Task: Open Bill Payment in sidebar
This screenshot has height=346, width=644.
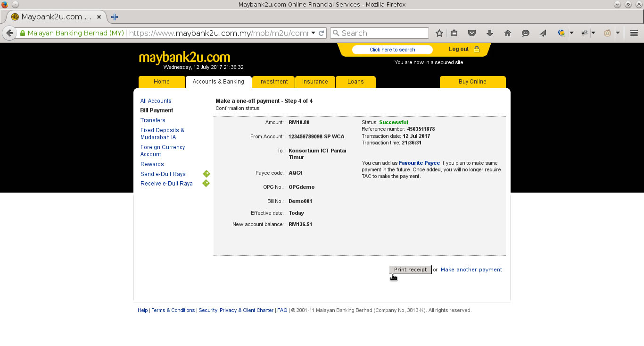Action: (157, 110)
